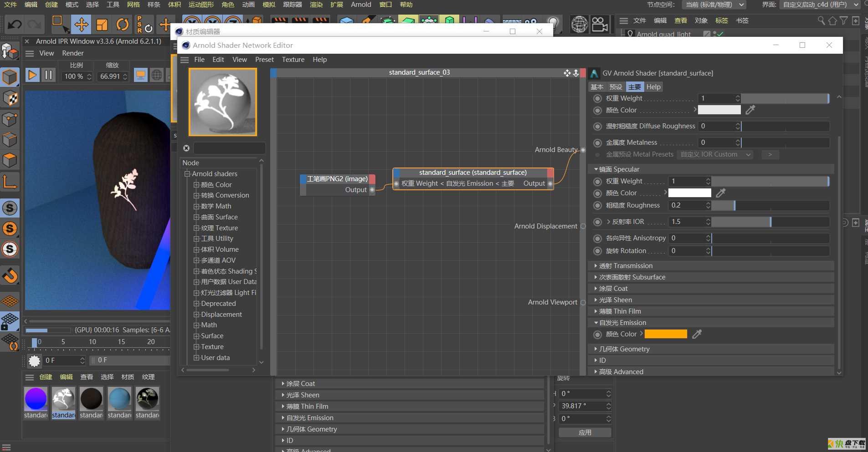Click the move-pan icon in shader graph header
The image size is (868, 452).
coord(567,73)
